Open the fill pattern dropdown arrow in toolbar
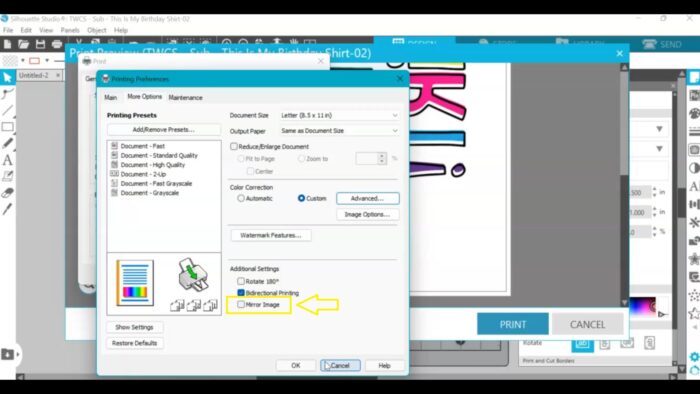700x394 pixels. click(23, 60)
